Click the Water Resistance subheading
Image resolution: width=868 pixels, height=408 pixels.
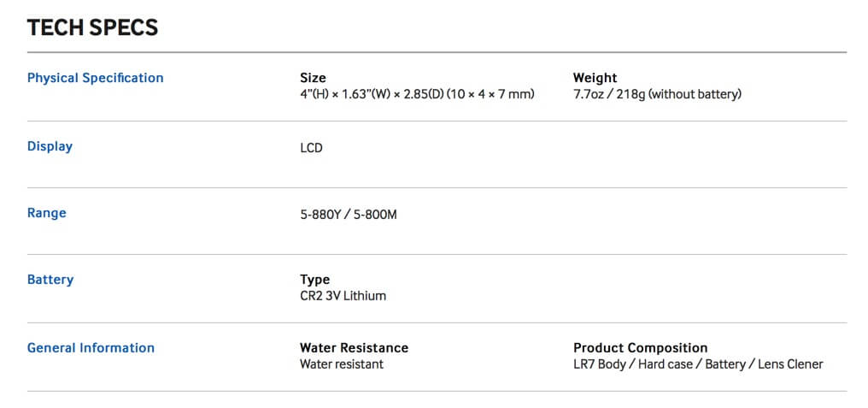click(x=355, y=348)
